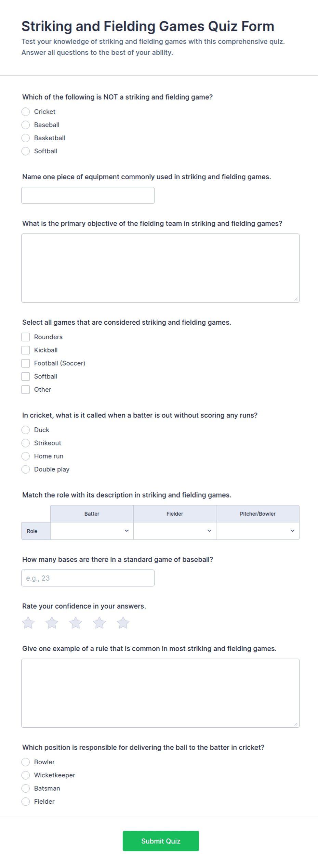
Task: Select the Basketball radio option
Action: (x=26, y=138)
